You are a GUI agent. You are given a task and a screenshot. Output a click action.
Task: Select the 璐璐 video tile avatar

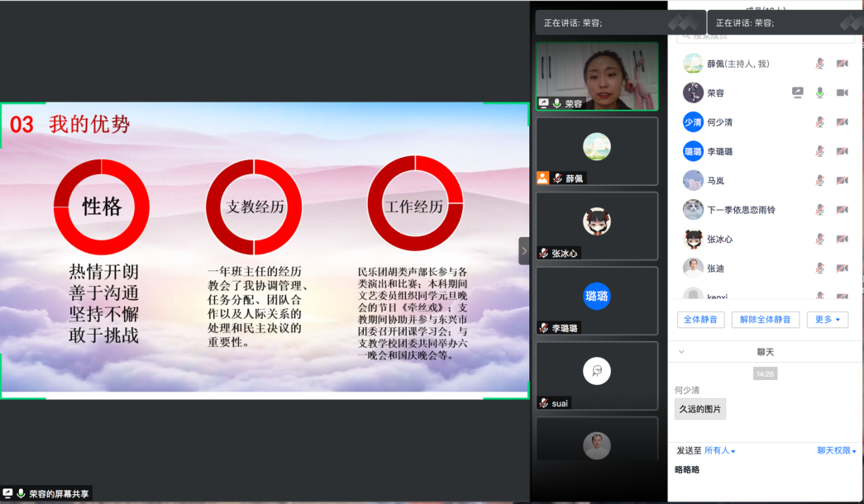(x=597, y=297)
